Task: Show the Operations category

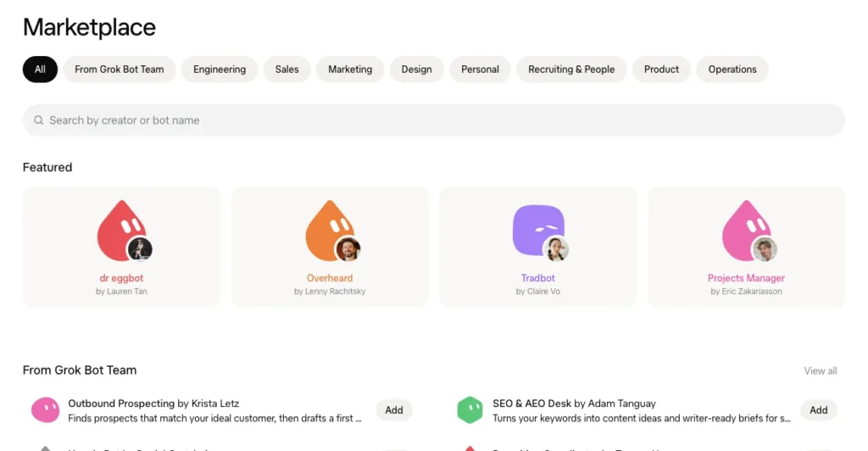Action: [x=732, y=70]
